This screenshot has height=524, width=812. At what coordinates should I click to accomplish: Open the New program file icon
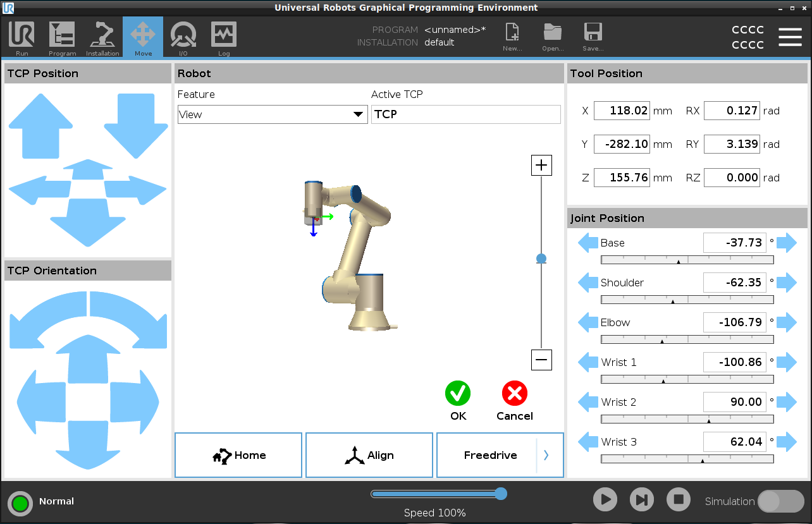pos(512,34)
